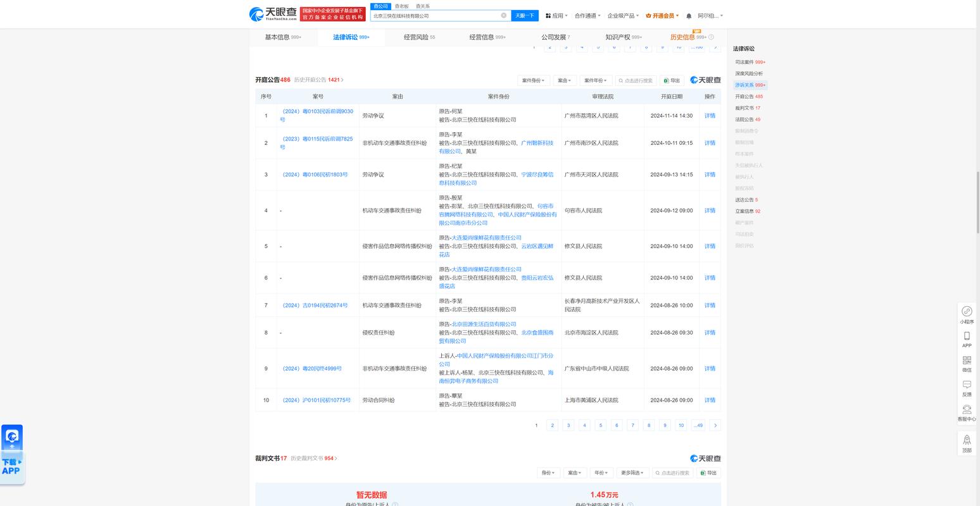
Task: Clear search box with the X icon
Action: coord(504,16)
